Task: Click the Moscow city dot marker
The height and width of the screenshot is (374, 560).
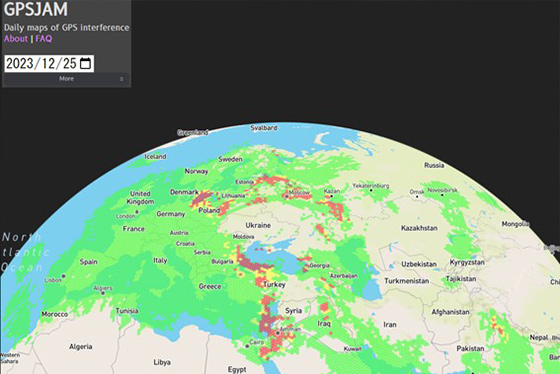Action: (286, 196)
